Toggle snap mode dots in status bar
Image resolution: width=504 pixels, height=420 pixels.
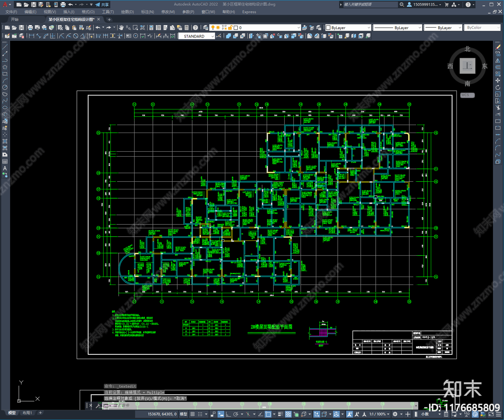(200, 414)
